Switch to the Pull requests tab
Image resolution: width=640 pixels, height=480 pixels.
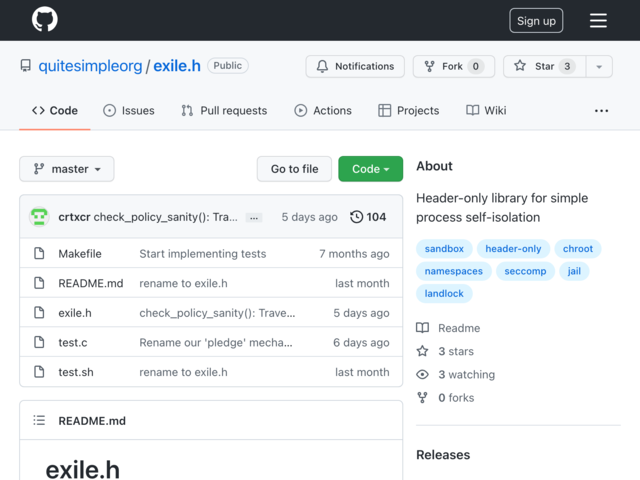point(224,110)
